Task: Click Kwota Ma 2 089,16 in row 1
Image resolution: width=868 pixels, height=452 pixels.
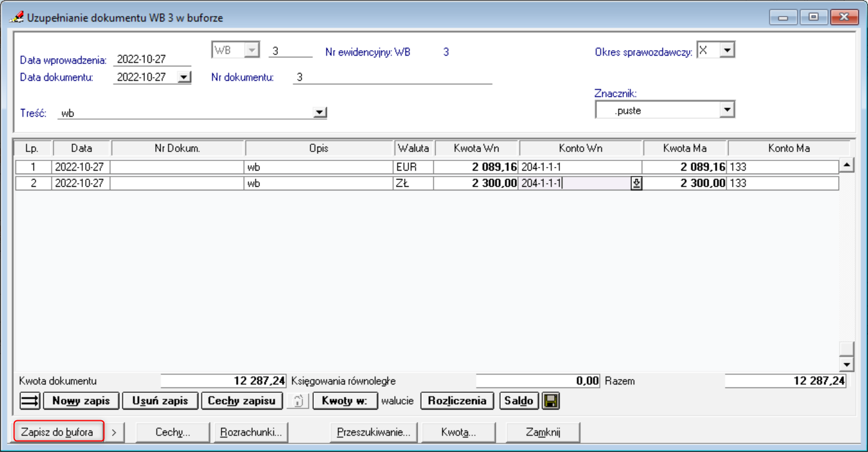Action: pos(684,167)
